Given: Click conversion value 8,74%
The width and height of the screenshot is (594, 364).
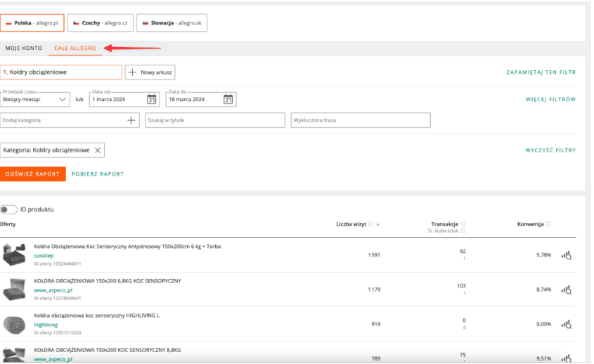Looking at the screenshot, I should coord(543,290).
